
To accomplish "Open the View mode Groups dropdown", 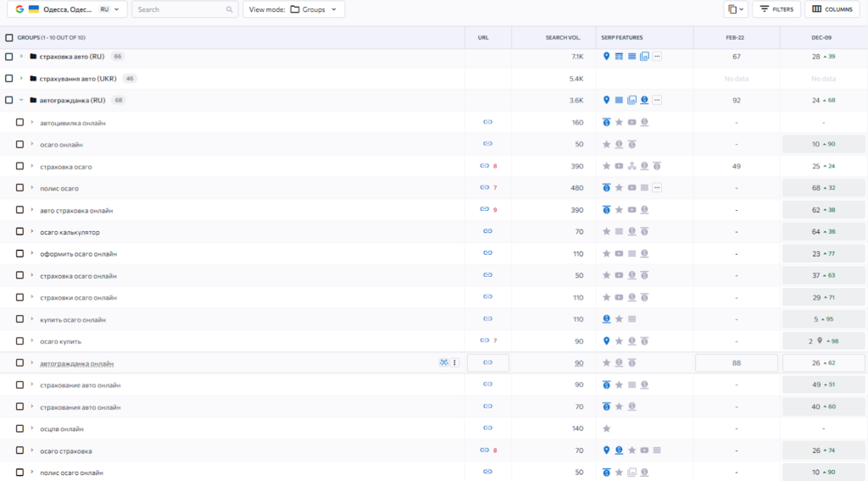I will click(x=294, y=9).
